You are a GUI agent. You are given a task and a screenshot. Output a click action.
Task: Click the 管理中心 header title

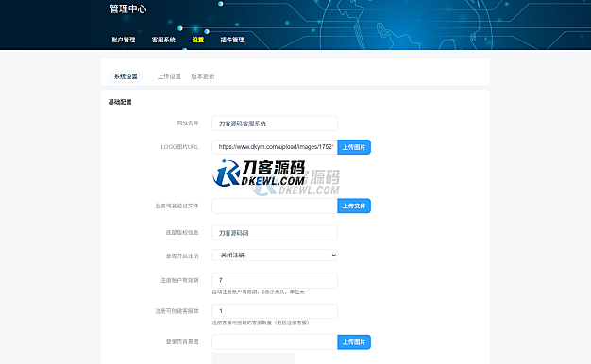pos(127,8)
